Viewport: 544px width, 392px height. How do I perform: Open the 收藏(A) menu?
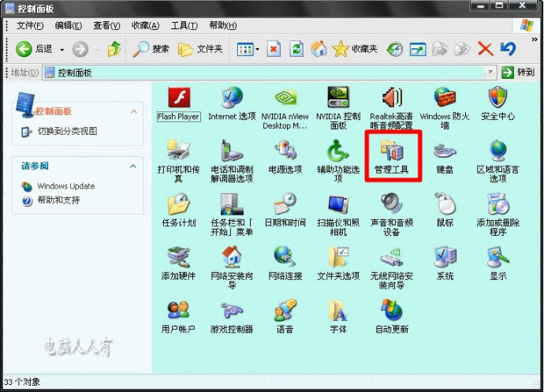145,26
